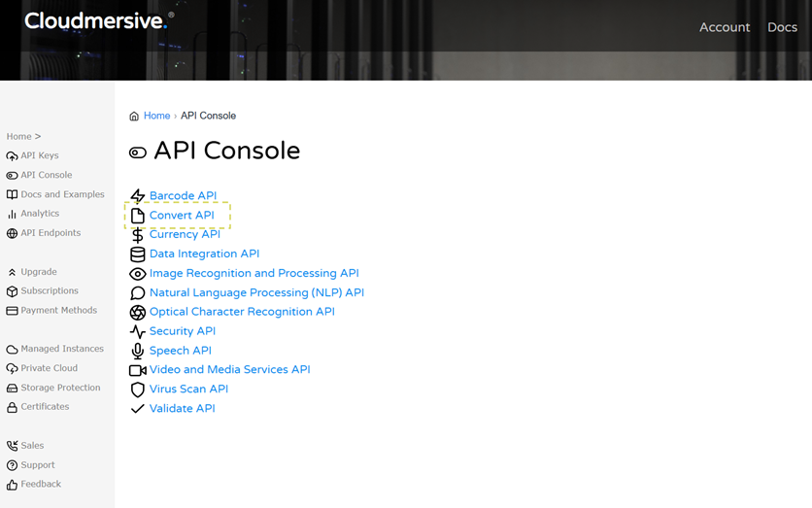Click the home icon in breadcrumb
The height and width of the screenshot is (508, 812).
click(134, 116)
